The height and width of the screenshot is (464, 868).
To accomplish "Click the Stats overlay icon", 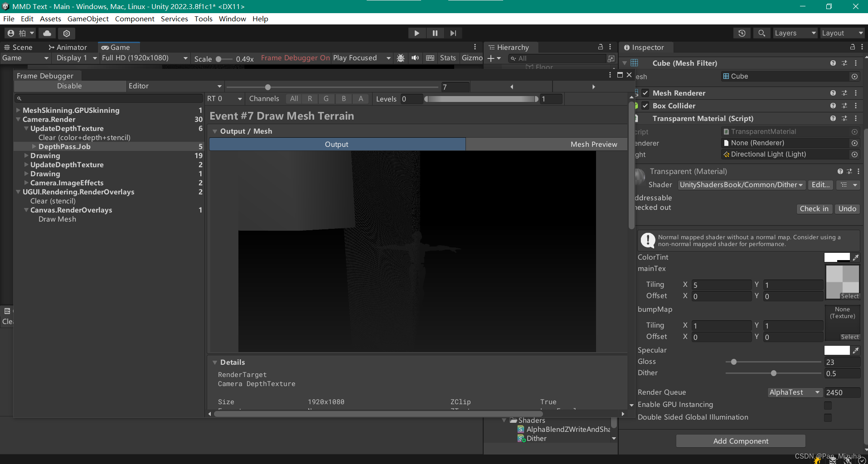I will 447,58.
